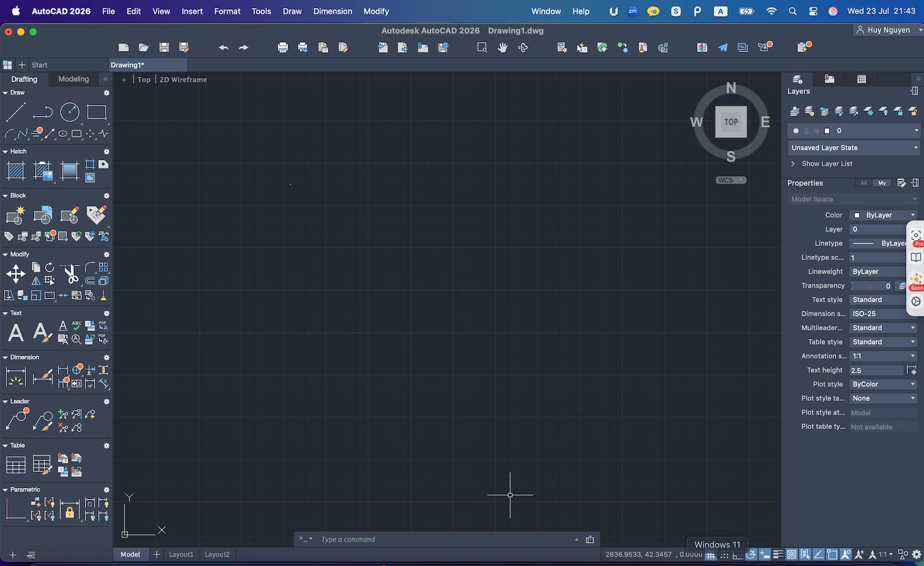Viewport: 924px width, 566px height.
Task: Toggle Lineweight display in status bar
Action: (778, 554)
